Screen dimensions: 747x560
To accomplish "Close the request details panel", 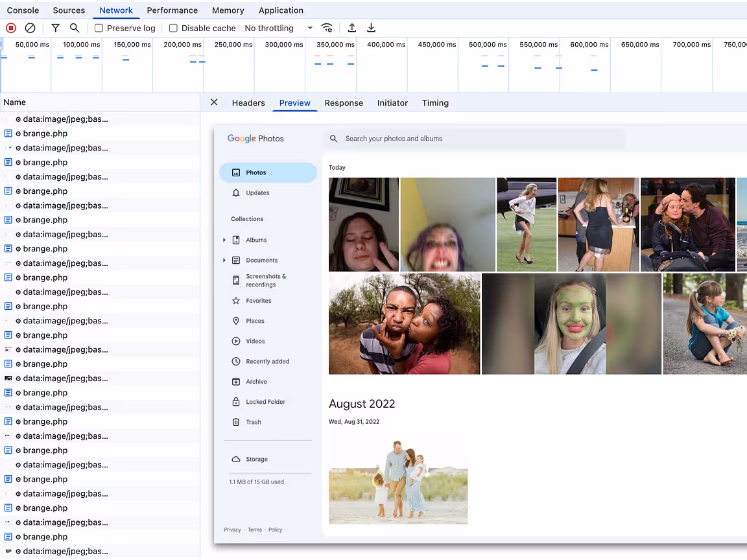I will [214, 102].
